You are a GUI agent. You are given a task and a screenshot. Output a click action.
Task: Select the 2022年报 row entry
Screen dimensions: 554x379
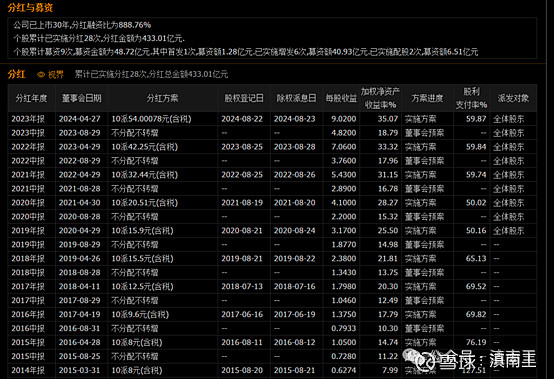click(x=272, y=147)
